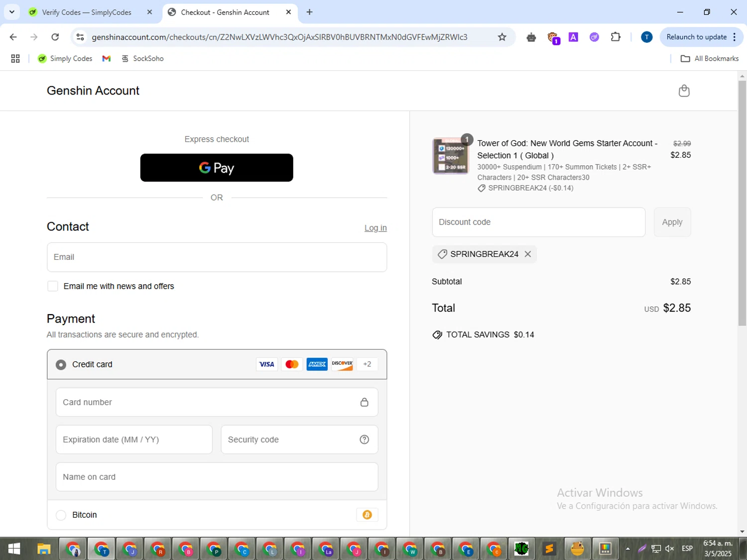Click the Bitcoin logo icon
Viewport: 747px width, 560px height.
pyautogui.click(x=367, y=515)
